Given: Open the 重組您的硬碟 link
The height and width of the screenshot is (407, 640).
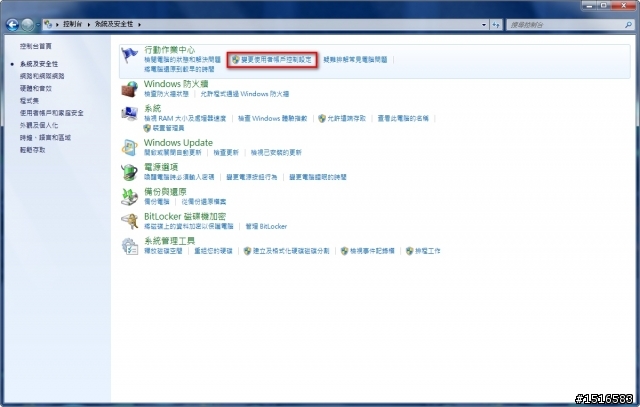Looking at the screenshot, I should click(x=213, y=251).
